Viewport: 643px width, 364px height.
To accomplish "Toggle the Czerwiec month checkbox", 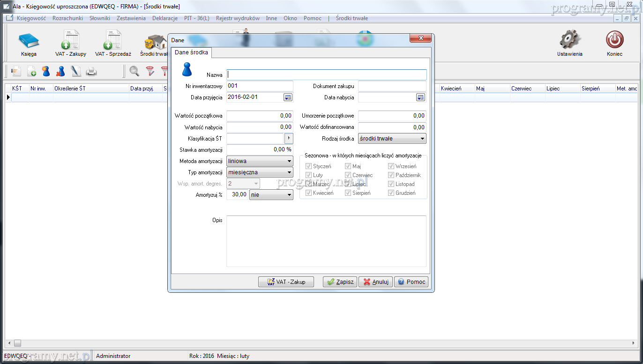I will tap(348, 175).
